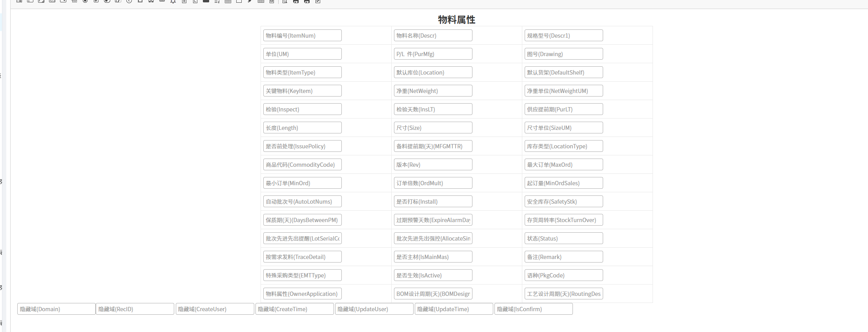Click the solid black rectangle toolbar icon
This screenshot has height=332, width=868.
[x=206, y=1]
